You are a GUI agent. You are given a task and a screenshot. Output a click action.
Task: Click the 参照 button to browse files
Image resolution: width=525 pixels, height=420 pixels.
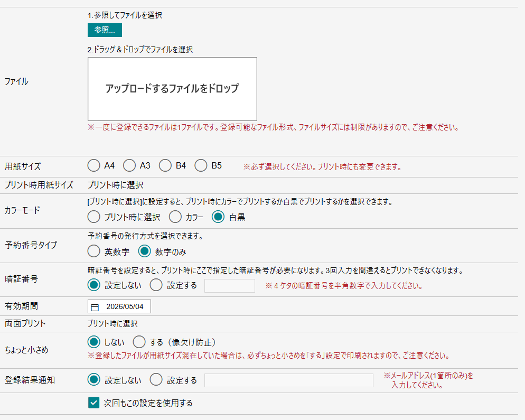pos(104,30)
